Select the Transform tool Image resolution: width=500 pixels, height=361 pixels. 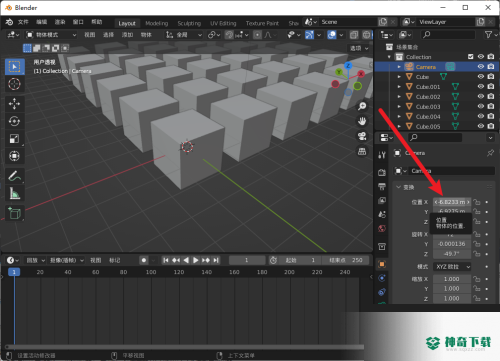14,156
